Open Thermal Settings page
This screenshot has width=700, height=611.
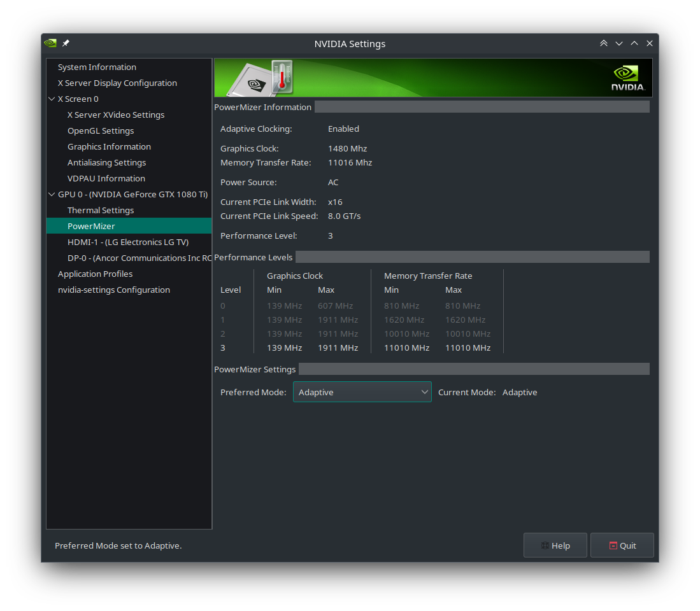pos(101,211)
